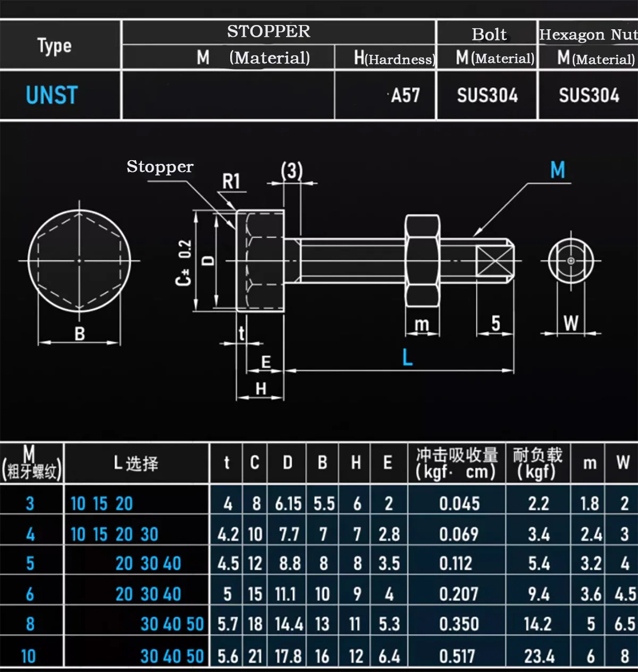638x672 pixels.
Task: Click the STOPPER column header
Action: [x=268, y=31]
